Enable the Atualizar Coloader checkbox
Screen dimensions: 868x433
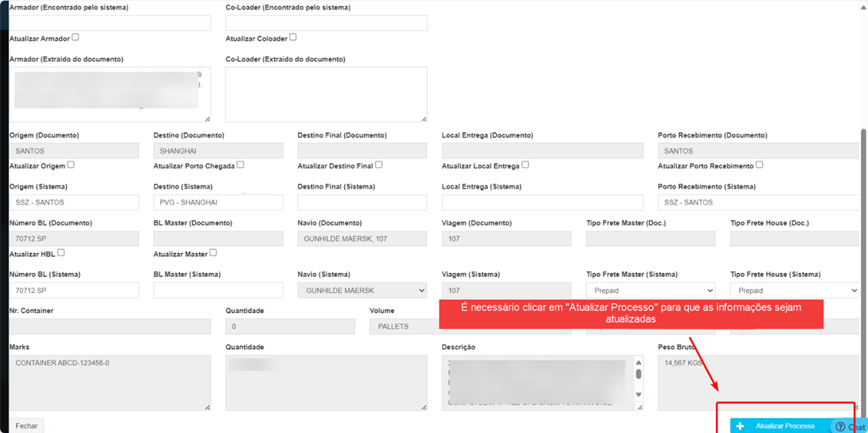(293, 37)
